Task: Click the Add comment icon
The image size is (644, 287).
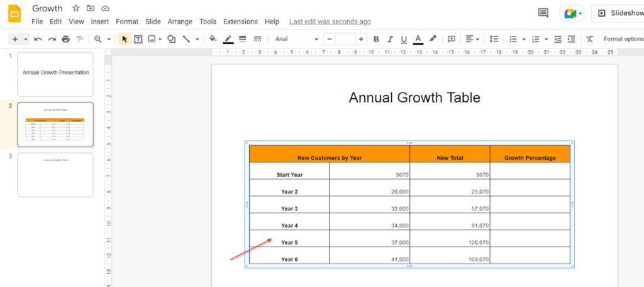Action: tap(452, 39)
